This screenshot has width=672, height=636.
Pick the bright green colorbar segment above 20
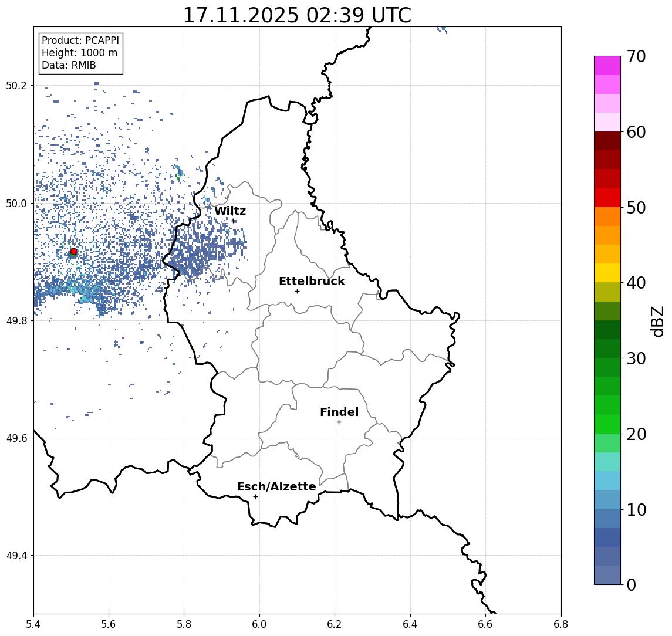607,424
